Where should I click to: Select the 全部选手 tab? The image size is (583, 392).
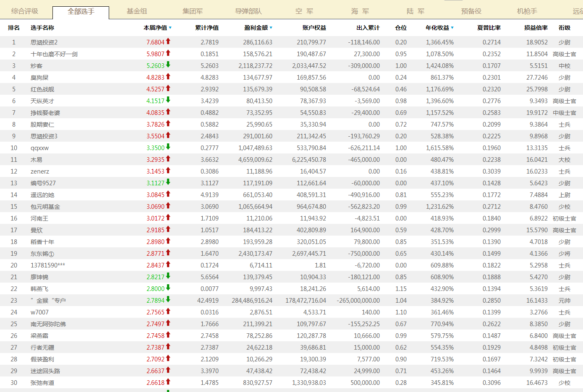81,12
